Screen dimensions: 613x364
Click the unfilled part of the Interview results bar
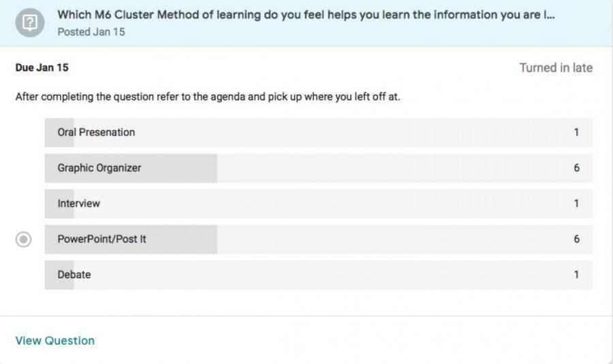point(327,203)
